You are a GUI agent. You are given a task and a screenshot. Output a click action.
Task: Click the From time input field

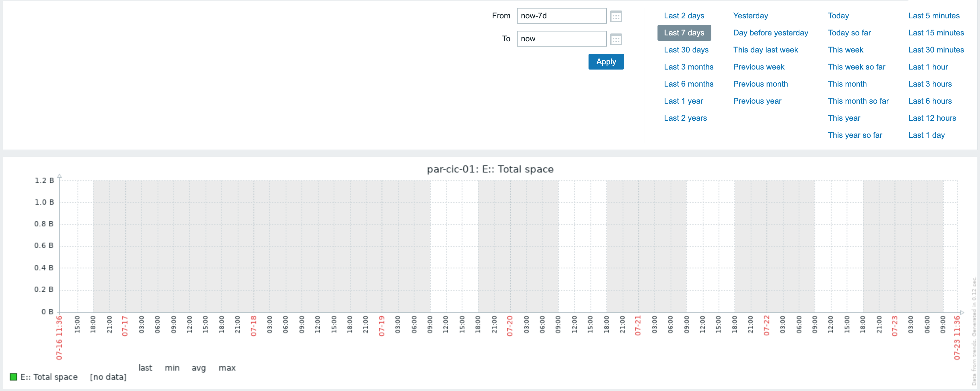562,16
